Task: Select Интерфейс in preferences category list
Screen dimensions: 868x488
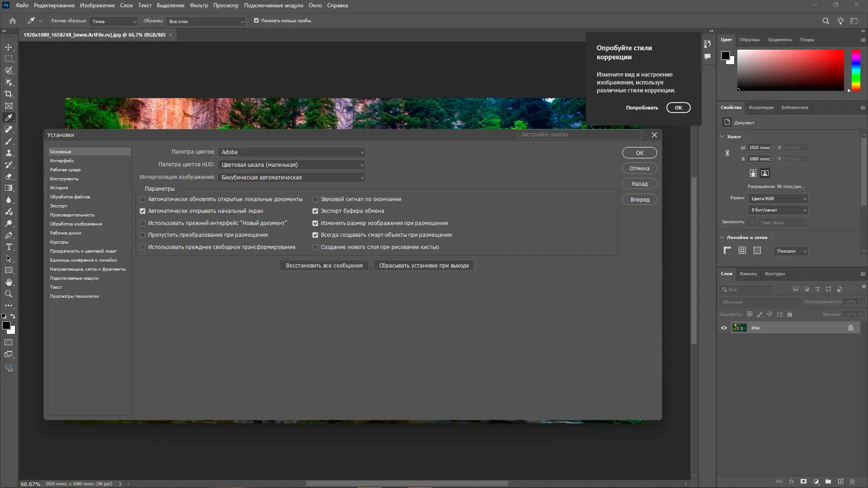Action: point(62,161)
